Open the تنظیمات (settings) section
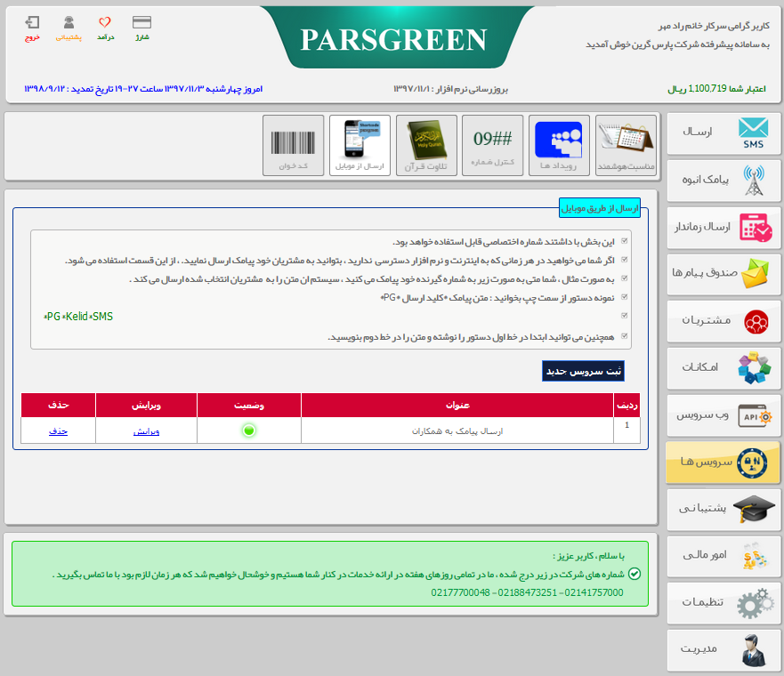Image resolution: width=784 pixels, height=676 pixels. (x=723, y=603)
